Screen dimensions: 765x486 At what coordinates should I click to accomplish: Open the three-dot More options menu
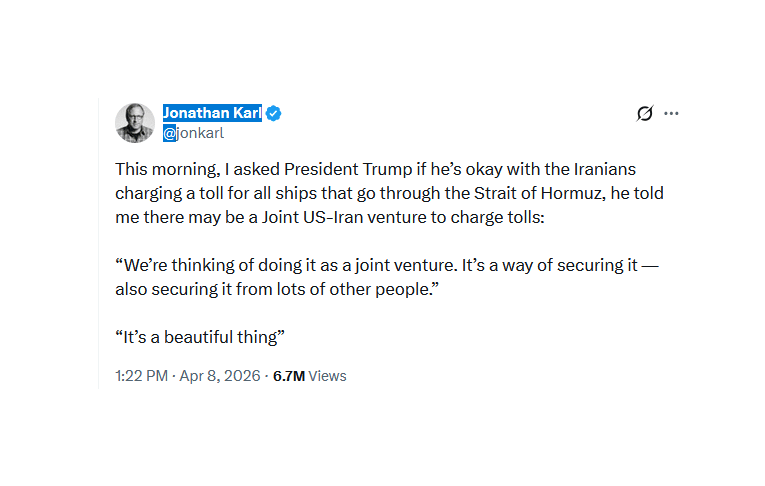tap(672, 114)
